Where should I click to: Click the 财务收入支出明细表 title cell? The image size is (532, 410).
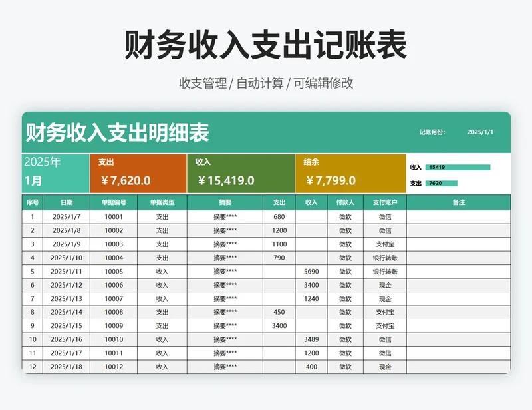point(117,132)
